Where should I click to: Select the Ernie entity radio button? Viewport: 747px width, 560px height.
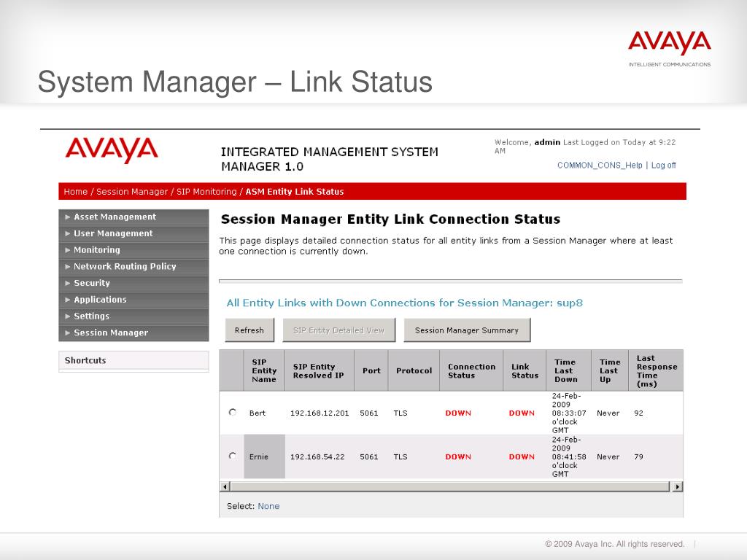coord(233,456)
